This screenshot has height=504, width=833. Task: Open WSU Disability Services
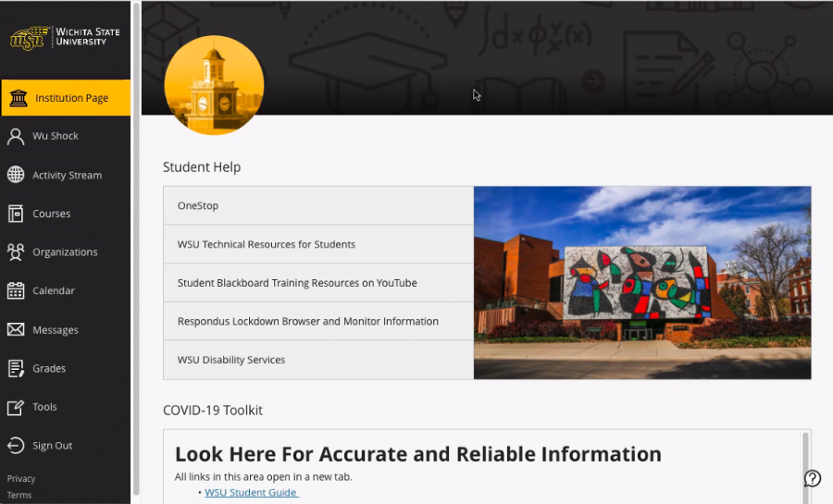click(318, 360)
